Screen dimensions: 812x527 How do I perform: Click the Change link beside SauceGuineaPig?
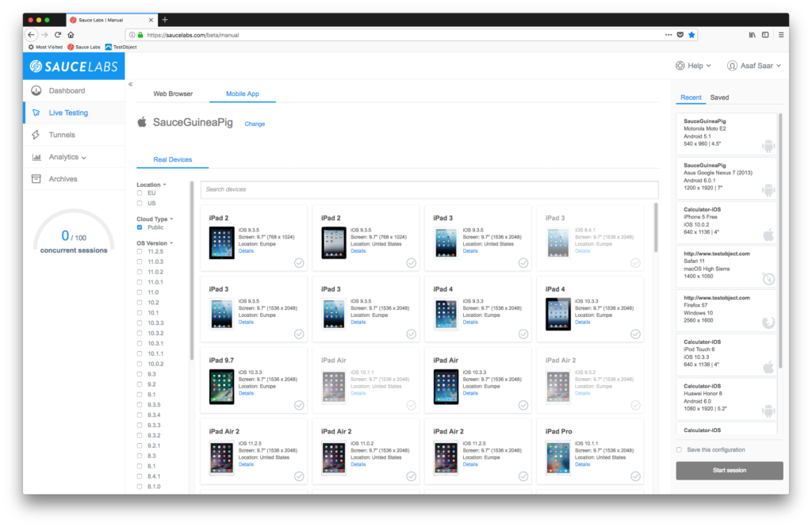point(255,124)
